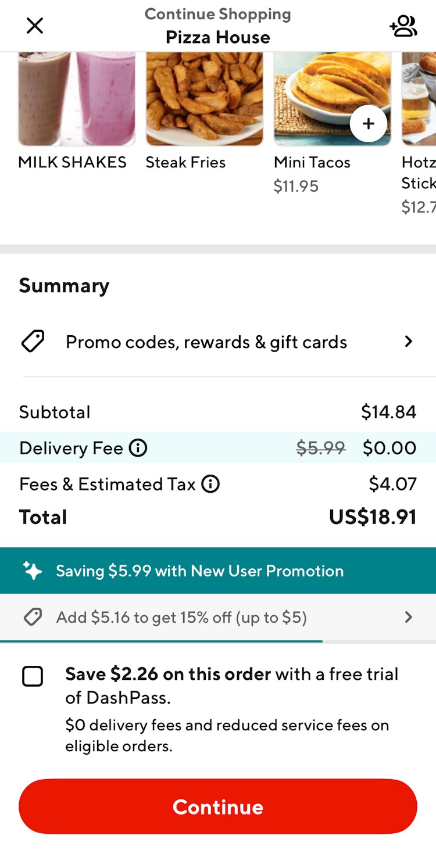The height and width of the screenshot is (868, 436).
Task: Tap the sparkle icon on the savings banner
Action: click(x=33, y=571)
